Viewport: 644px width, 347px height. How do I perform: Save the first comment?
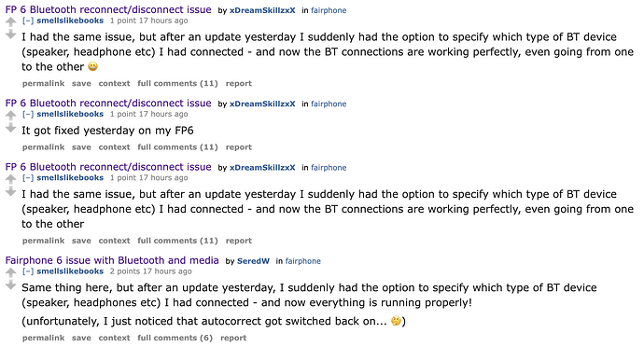click(x=81, y=83)
